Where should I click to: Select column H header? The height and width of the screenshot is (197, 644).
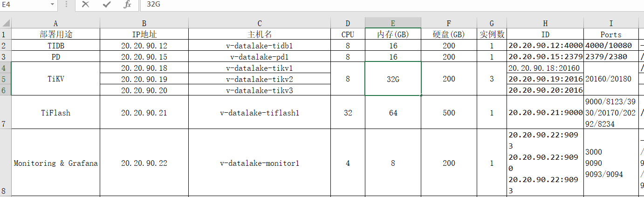pos(545,23)
